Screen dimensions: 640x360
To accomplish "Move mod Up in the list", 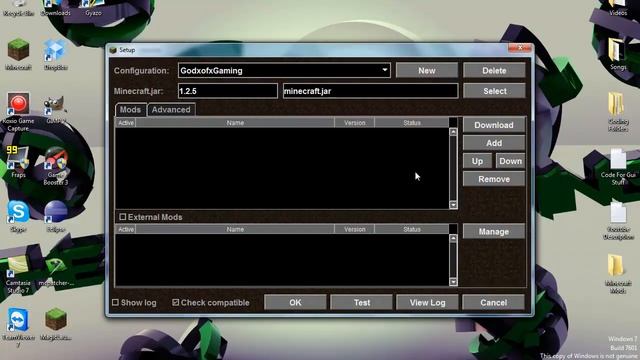I will pos(477,161).
